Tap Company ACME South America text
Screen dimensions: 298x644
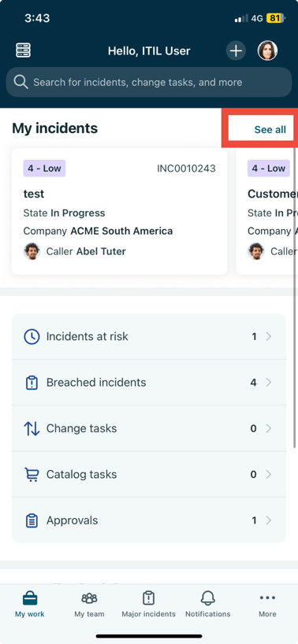98,231
